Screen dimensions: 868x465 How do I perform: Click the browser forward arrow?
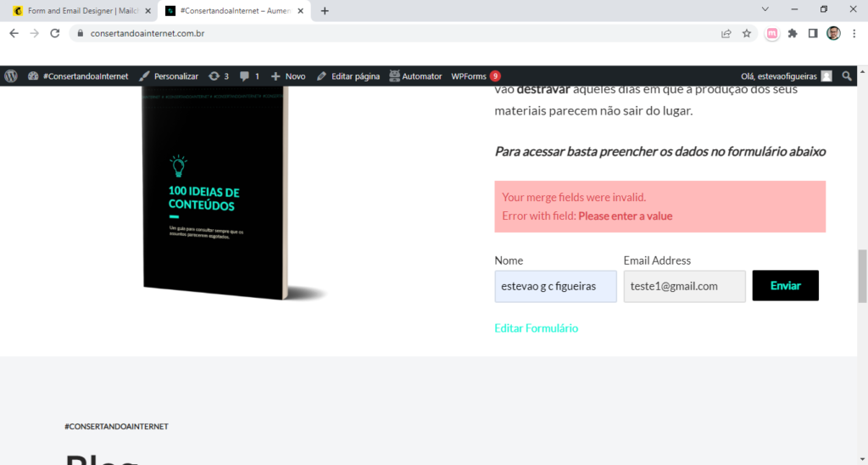[x=34, y=33]
